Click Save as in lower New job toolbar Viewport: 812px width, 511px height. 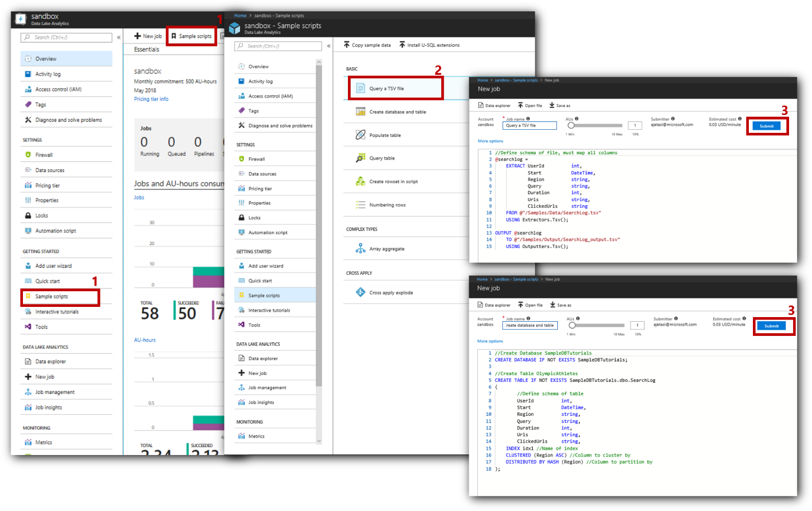(x=560, y=305)
